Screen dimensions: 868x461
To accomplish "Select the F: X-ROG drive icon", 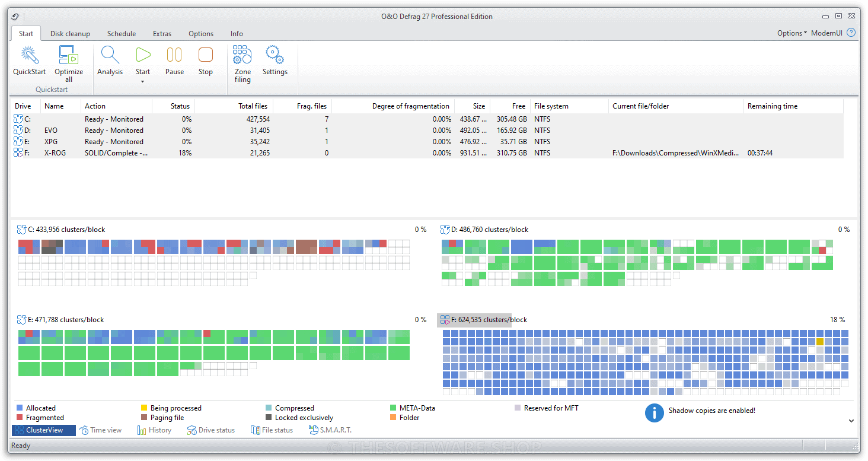I will click(x=18, y=153).
